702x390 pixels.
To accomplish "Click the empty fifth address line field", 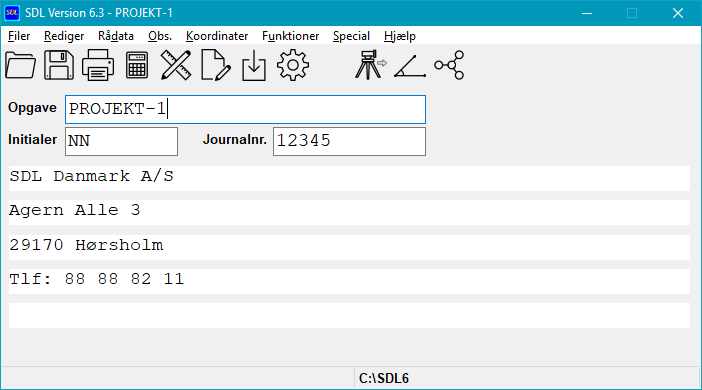I will pyautogui.click(x=349, y=315).
